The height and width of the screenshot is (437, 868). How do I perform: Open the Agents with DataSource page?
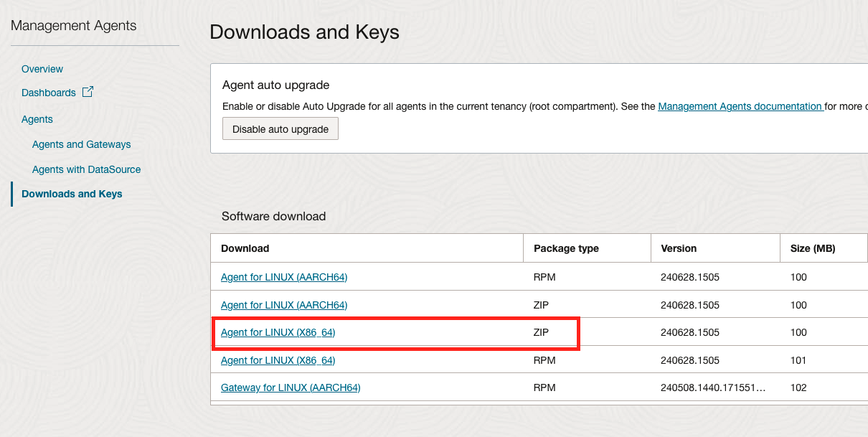[x=86, y=169]
